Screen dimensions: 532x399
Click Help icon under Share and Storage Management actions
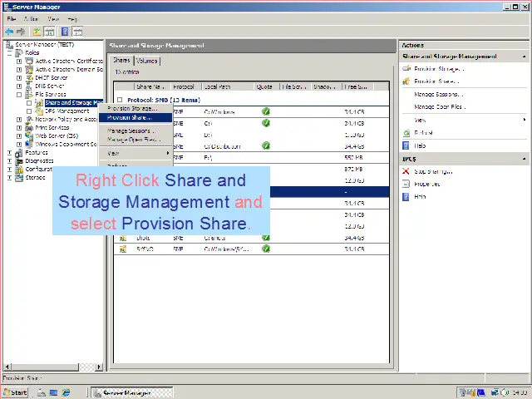tap(406, 145)
